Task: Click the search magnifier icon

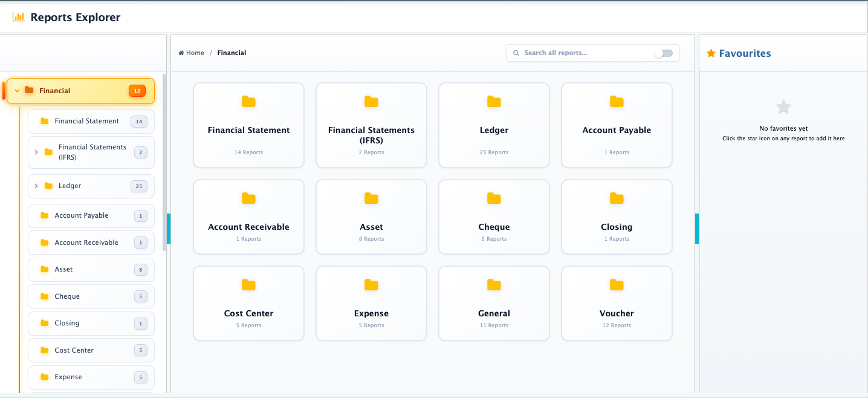Action: click(516, 53)
